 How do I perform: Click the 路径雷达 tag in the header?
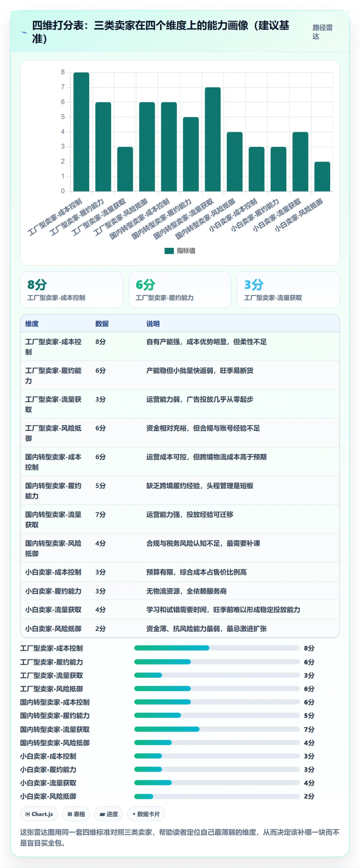(x=322, y=32)
